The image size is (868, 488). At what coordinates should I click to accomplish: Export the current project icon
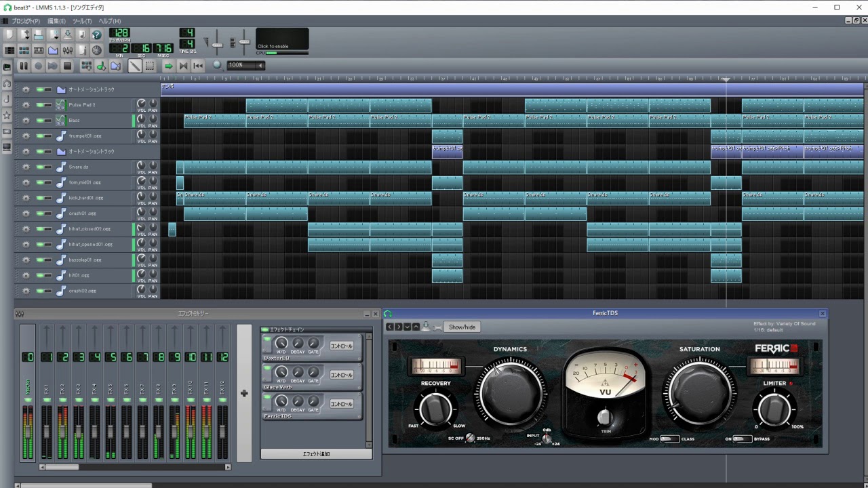click(x=82, y=35)
